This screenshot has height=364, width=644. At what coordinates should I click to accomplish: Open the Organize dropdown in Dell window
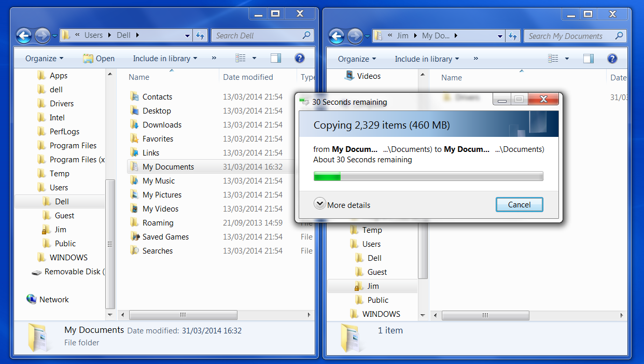pos(44,59)
